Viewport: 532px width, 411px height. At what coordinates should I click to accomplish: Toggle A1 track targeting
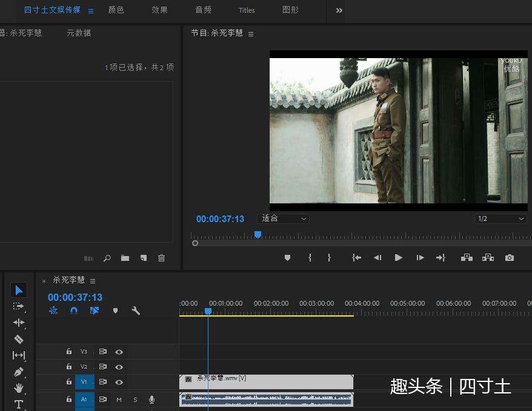coord(84,399)
